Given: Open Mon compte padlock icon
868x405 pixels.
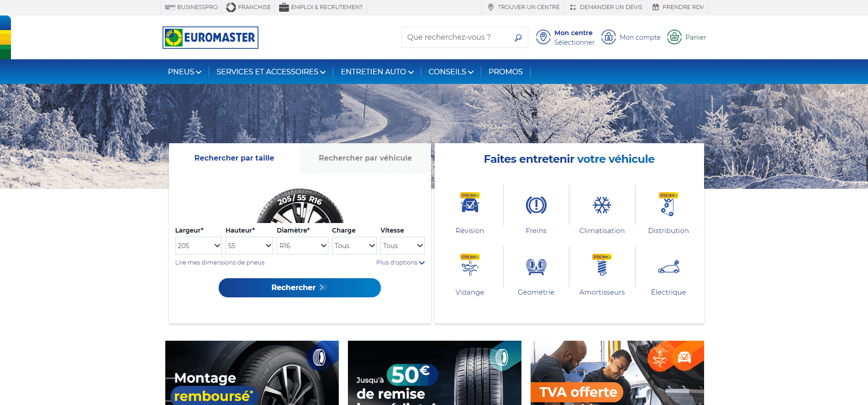Looking at the screenshot, I should (609, 37).
